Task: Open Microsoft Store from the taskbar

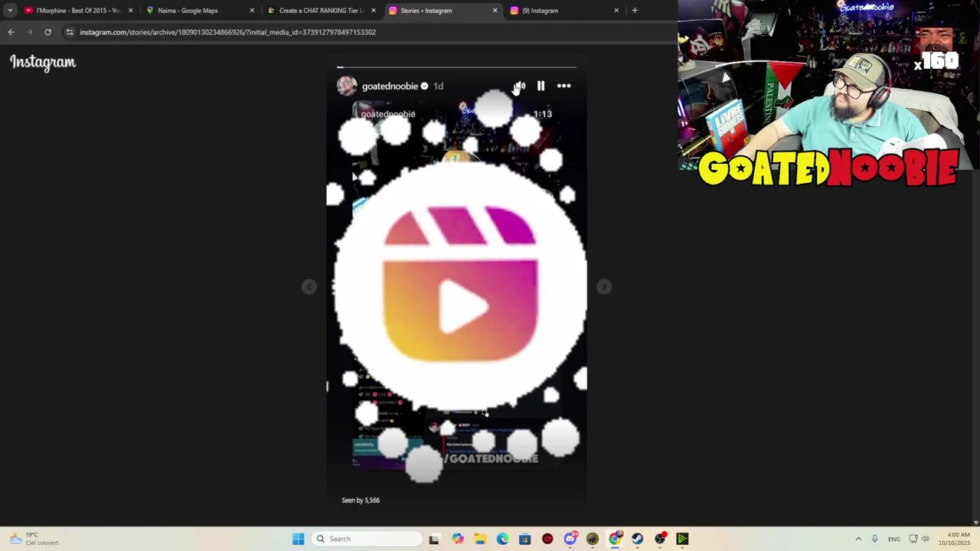Action: [x=524, y=539]
